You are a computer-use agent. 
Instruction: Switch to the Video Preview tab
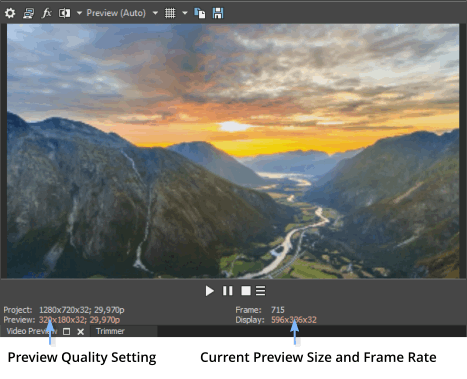click(x=32, y=331)
